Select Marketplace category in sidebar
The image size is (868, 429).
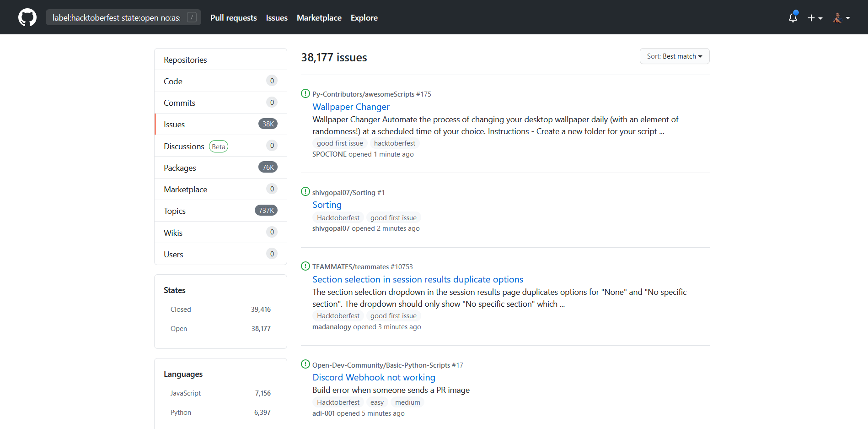[x=220, y=189]
